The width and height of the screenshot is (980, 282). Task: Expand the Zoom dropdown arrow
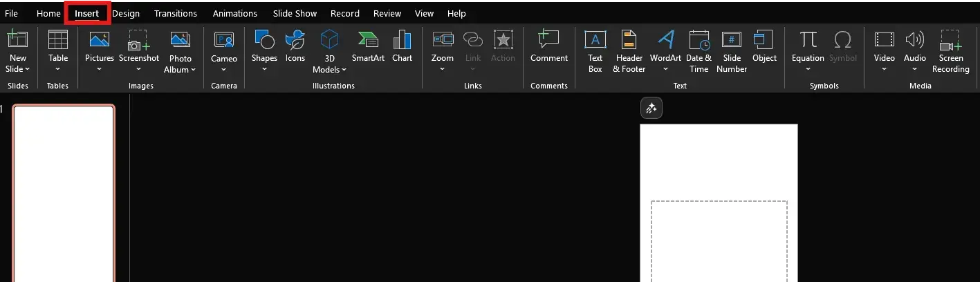(443, 69)
